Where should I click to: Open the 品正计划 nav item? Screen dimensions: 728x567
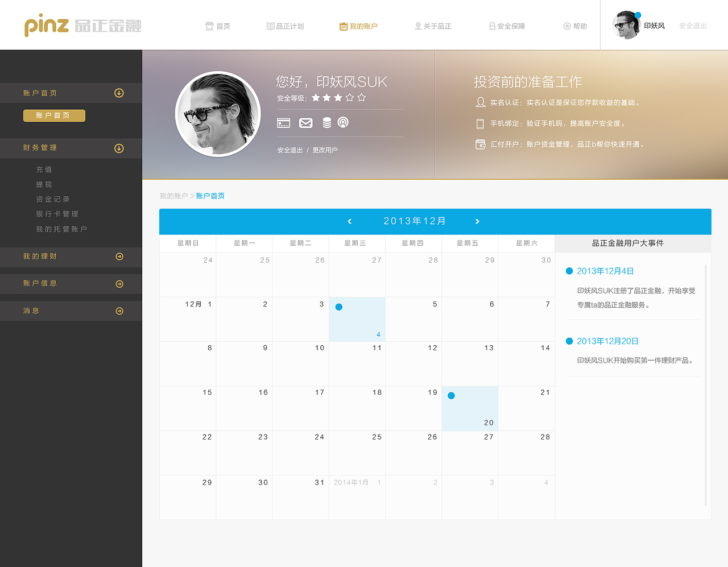pyautogui.click(x=285, y=26)
